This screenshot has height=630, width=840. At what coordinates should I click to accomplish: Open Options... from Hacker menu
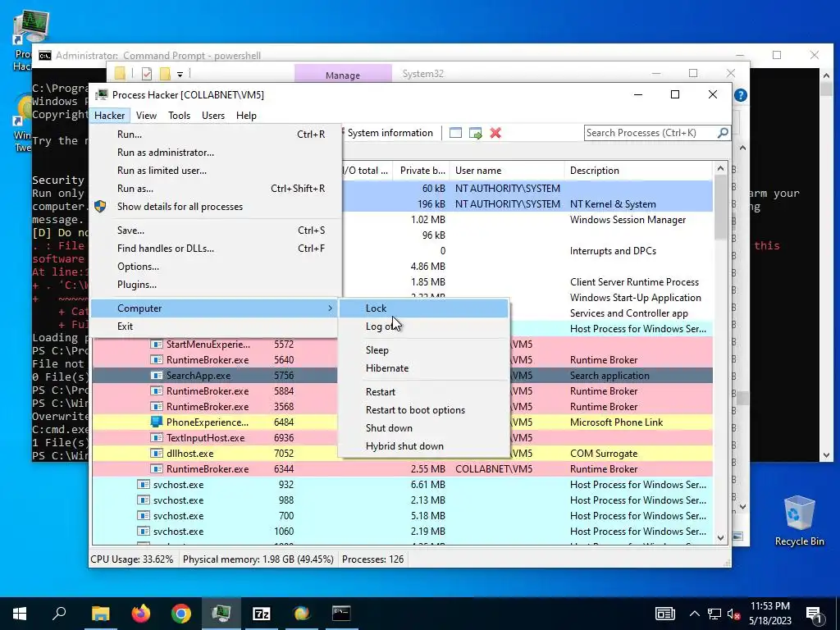coord(216,267)
